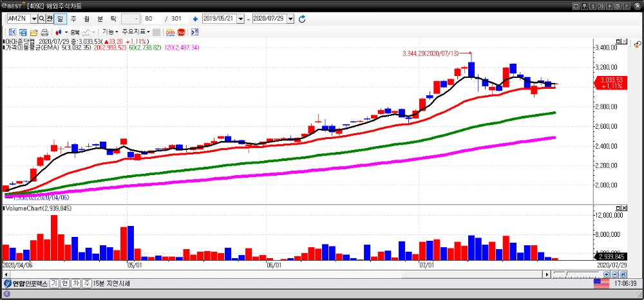Screen dimensions: 644x300
Task: Click the magnifier icon to search stock symbols
Action: pyautogui.click(x=41, y=19)
